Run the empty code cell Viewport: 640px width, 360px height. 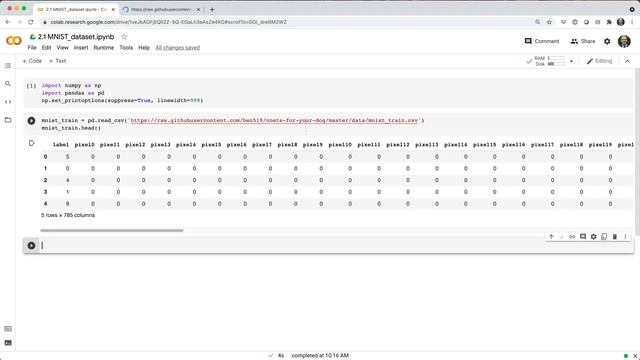(x=31, y=245)
